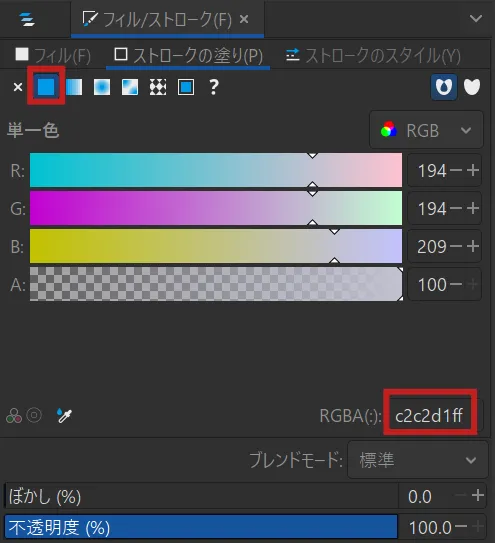Image resolution: width=495 pixels, height=543 pixels.
Task: Decrease the A value with minus
Action: point(456,285)
